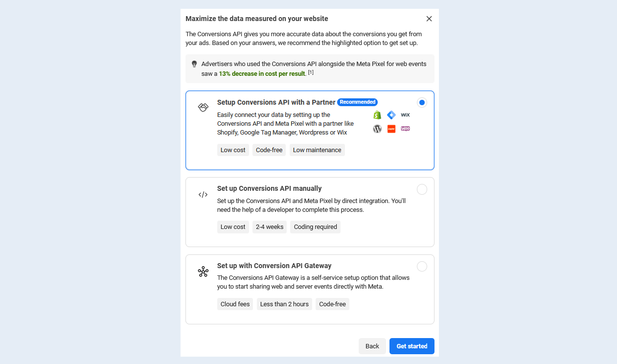
Task: Select the Conversion API Gateway radio button
Action: pos(422,267)
